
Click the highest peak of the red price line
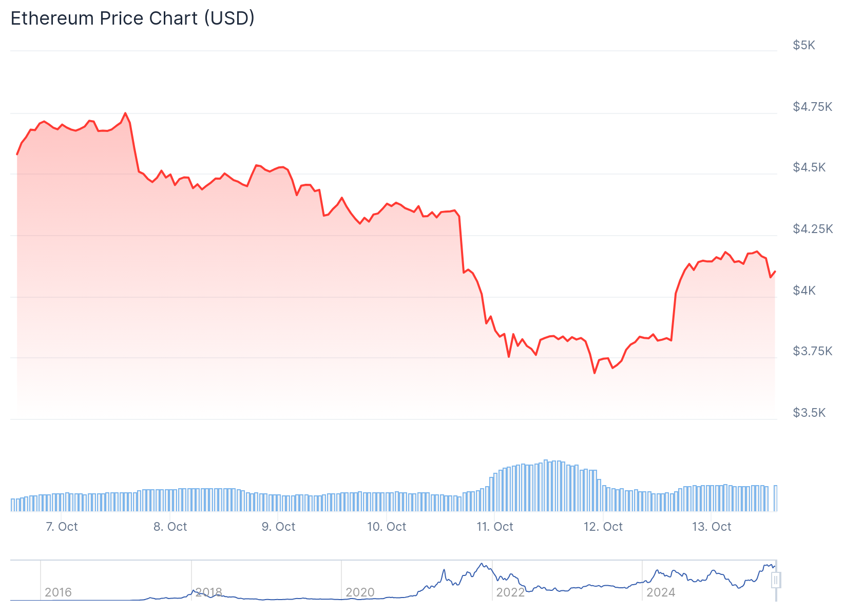point(125,113)
